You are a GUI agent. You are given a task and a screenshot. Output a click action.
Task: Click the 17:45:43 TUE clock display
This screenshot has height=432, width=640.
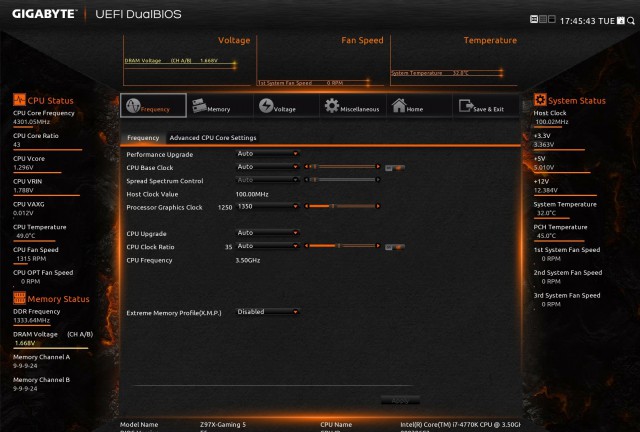[587, 21]
